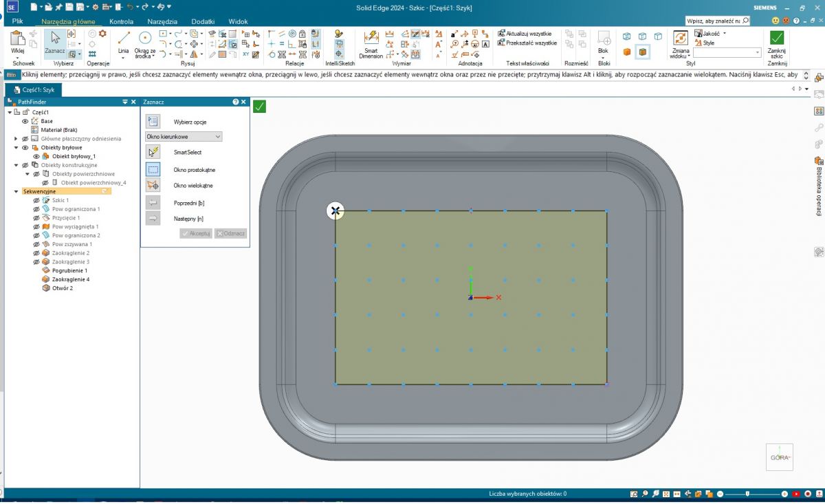Show Szkic 1 via its eye icon
This screenshot has height=504, width=825.
(x=37, y=200)
